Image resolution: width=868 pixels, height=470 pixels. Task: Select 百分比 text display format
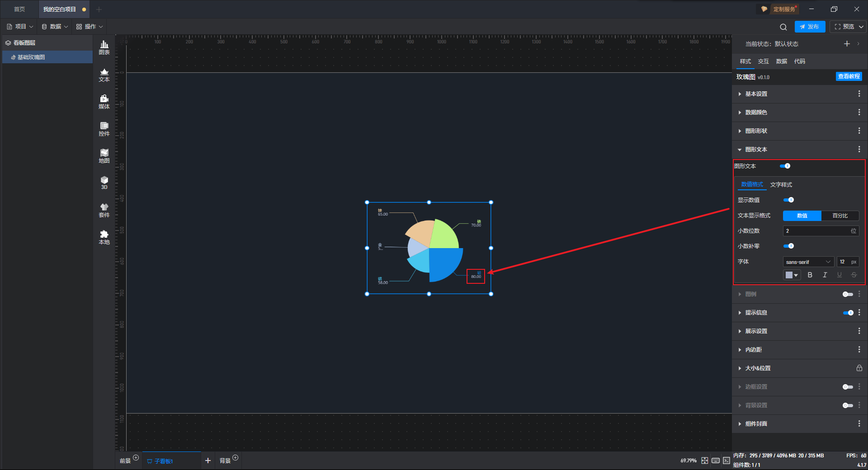pos(840,216)
